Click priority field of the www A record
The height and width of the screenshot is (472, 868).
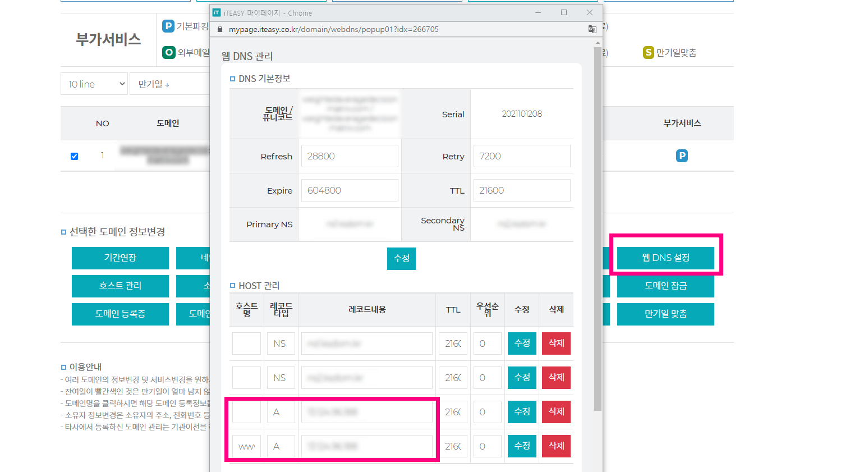[487, 446]
